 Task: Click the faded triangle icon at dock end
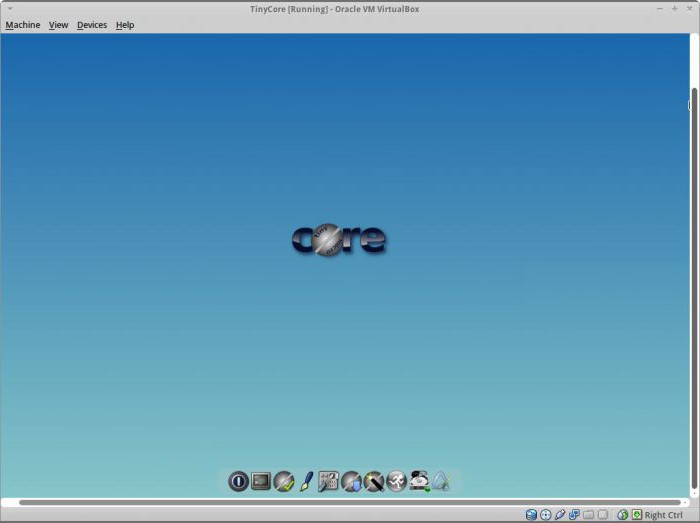pos(441,481)
